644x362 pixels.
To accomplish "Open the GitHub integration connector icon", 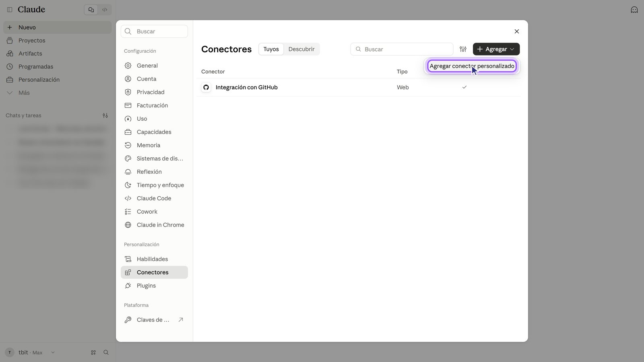I will click(x=206, y=87).
